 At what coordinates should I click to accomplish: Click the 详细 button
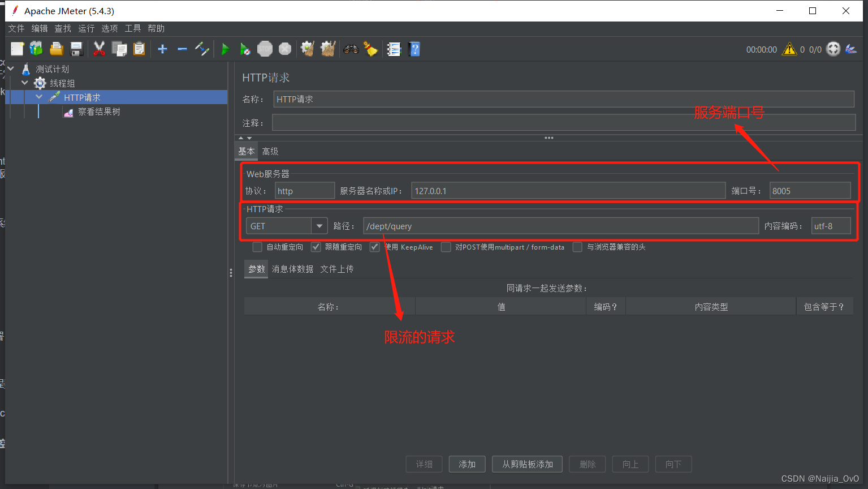[x=424, y=464]
